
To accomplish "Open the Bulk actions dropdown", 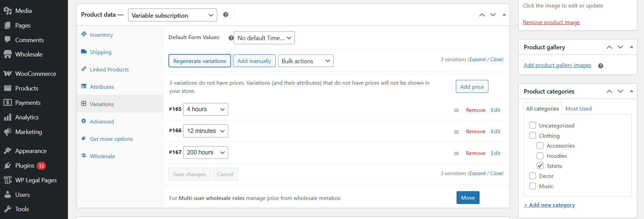I will click(306, 61).
